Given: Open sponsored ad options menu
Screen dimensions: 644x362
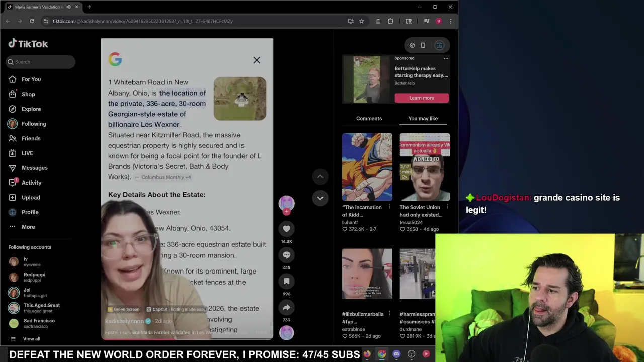Looking at the screenshot, I should pyautogui.click(x=446, y=58).
